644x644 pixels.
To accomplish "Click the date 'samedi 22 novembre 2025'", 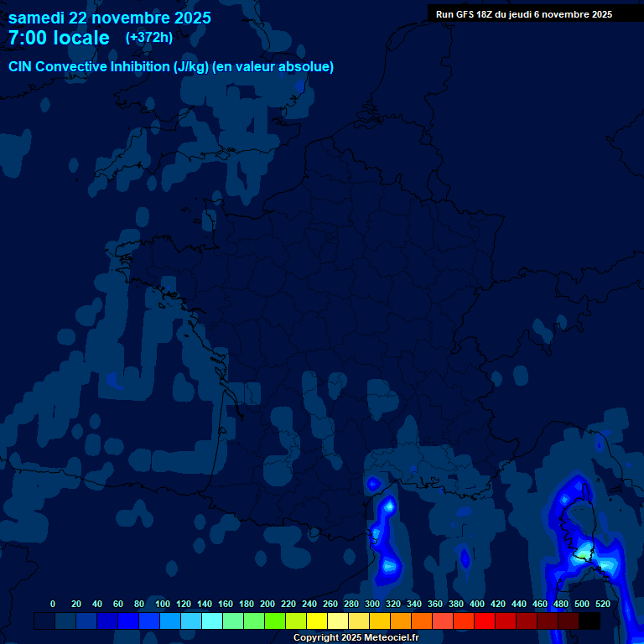I will click(110, 18).
